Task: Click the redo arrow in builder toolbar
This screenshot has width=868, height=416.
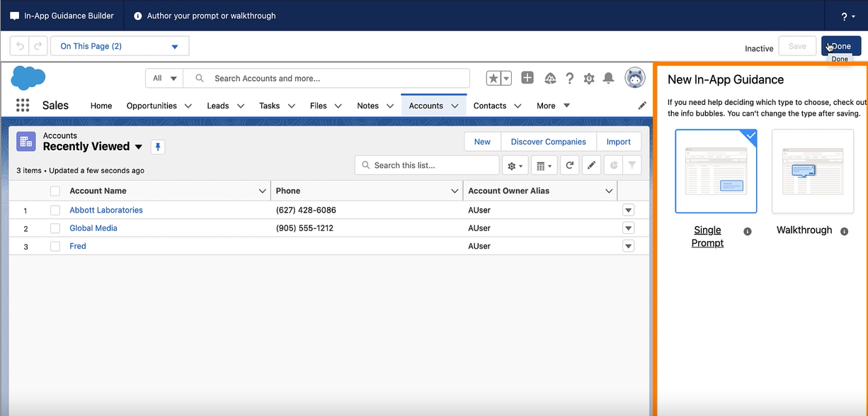Action: (38, 46)
